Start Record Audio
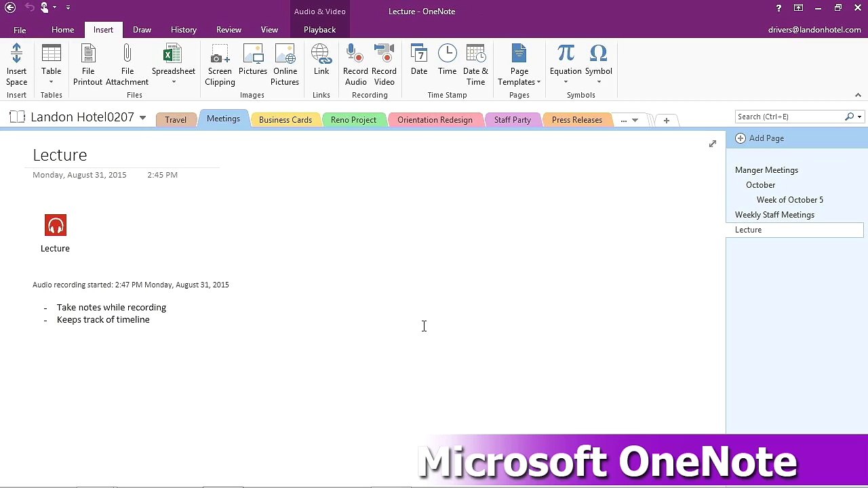This screenshot has width=868, height=488. (355, 64)
